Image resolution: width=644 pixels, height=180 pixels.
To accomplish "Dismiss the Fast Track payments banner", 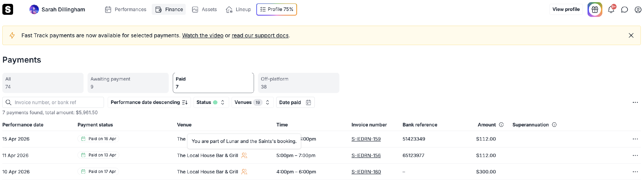I will click(x=631, y=35).
